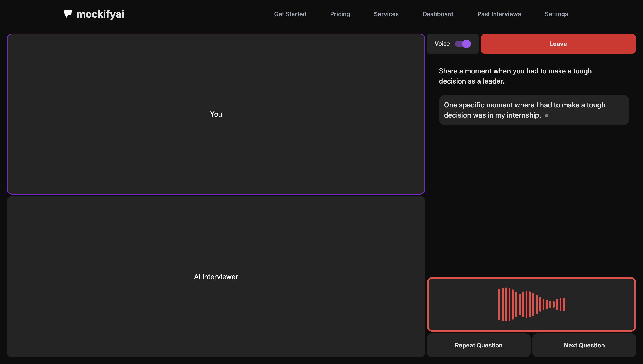The image size is (643, 364).
Task: Open the Get Started page
Action: click(290, 14)
